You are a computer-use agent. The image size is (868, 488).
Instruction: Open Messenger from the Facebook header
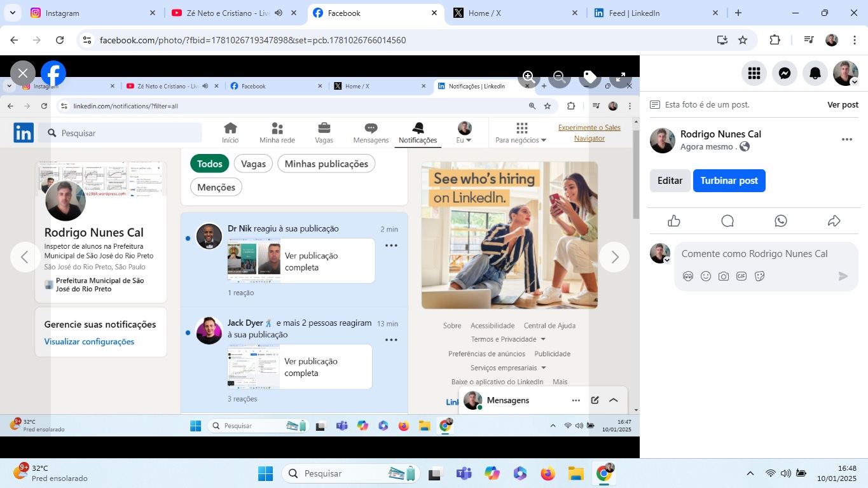(x=785, y=73)
